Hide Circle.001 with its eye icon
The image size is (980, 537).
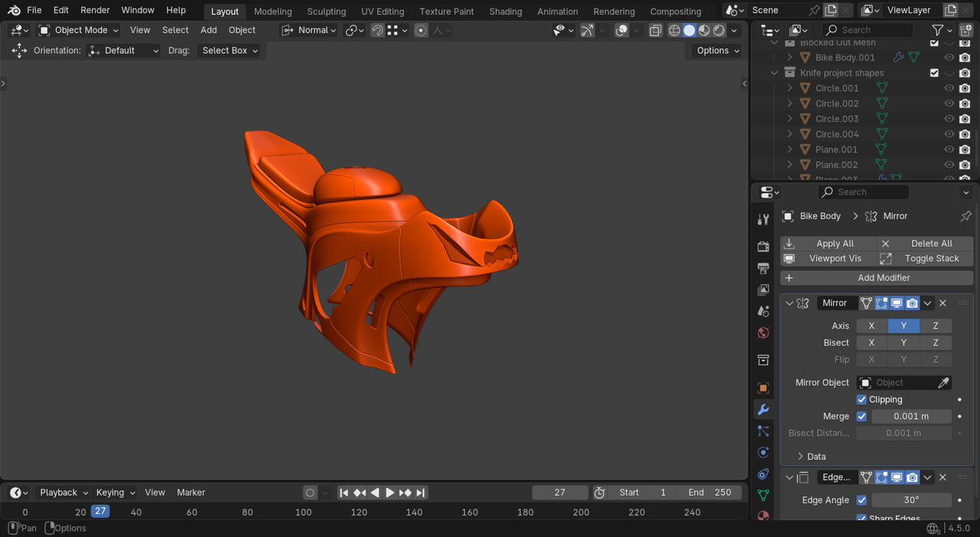pyautogui.click(x=949, y=88)
